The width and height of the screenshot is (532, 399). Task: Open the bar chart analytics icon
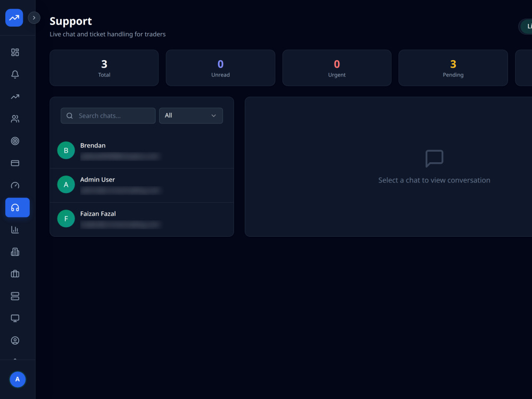coord(15,230)
